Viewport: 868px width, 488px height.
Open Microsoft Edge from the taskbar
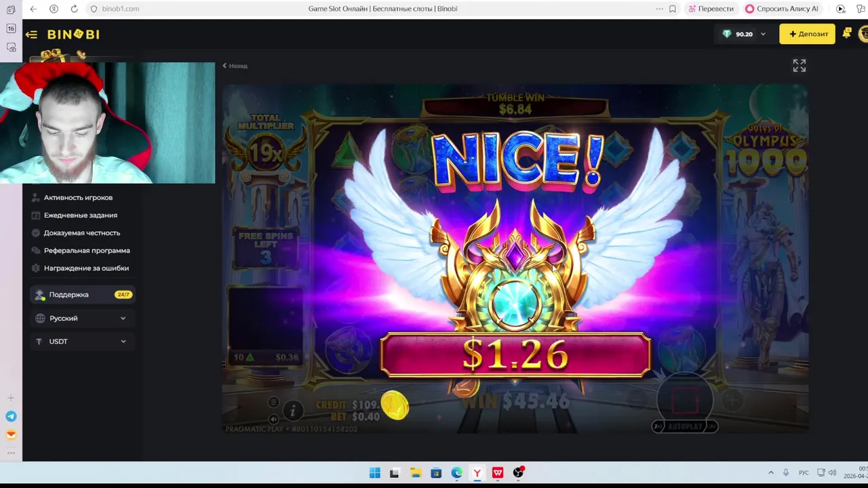456,472
